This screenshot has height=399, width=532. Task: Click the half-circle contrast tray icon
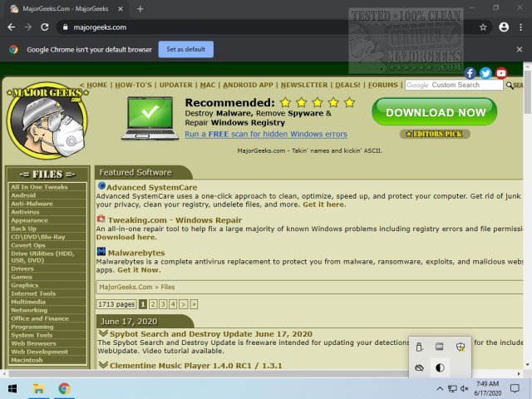pyautogui.click(x=440, y=367)
